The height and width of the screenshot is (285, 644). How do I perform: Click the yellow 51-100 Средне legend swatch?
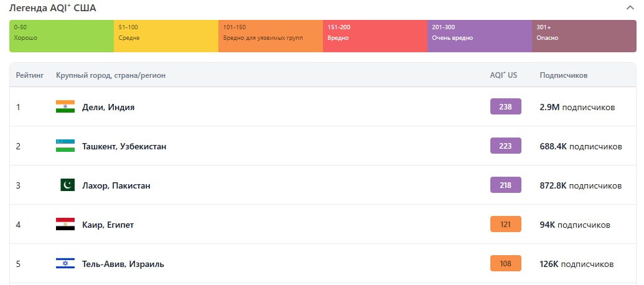point(166,36)
